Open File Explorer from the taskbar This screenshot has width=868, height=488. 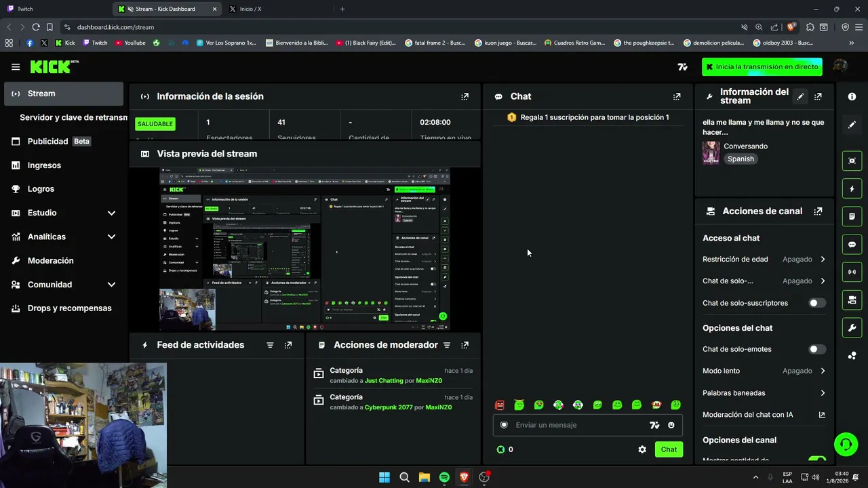click(x=425, y=477)
